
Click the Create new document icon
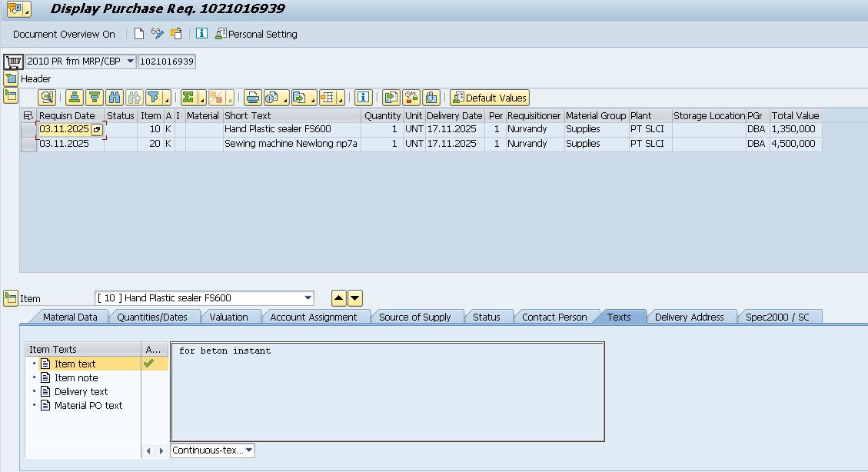pos(139,34)
